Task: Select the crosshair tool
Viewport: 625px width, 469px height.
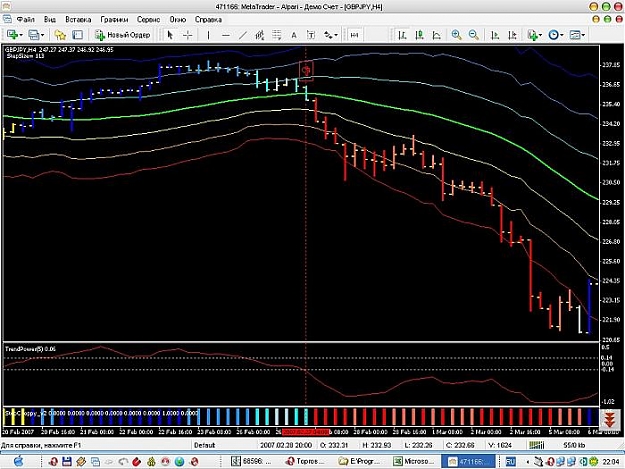Action: click(x=187, y=35)
